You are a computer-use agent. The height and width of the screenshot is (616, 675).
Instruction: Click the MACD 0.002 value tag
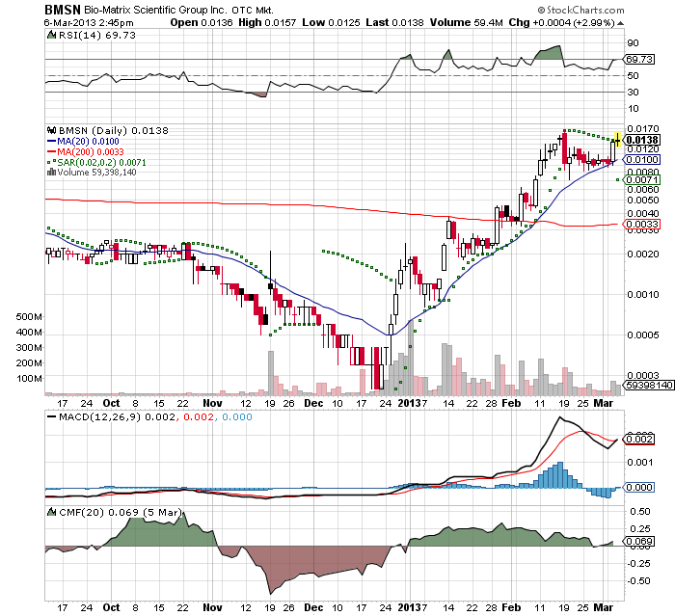[x=639, y=439]
